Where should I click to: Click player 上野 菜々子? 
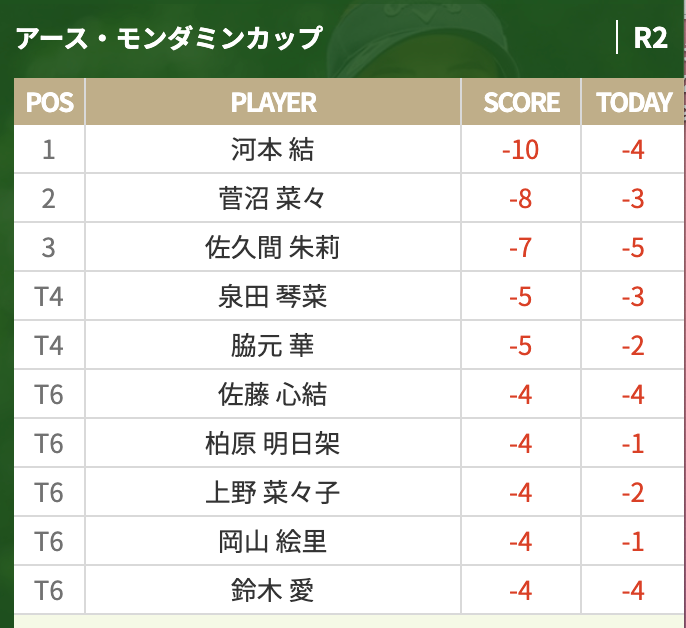pos(273,492)
